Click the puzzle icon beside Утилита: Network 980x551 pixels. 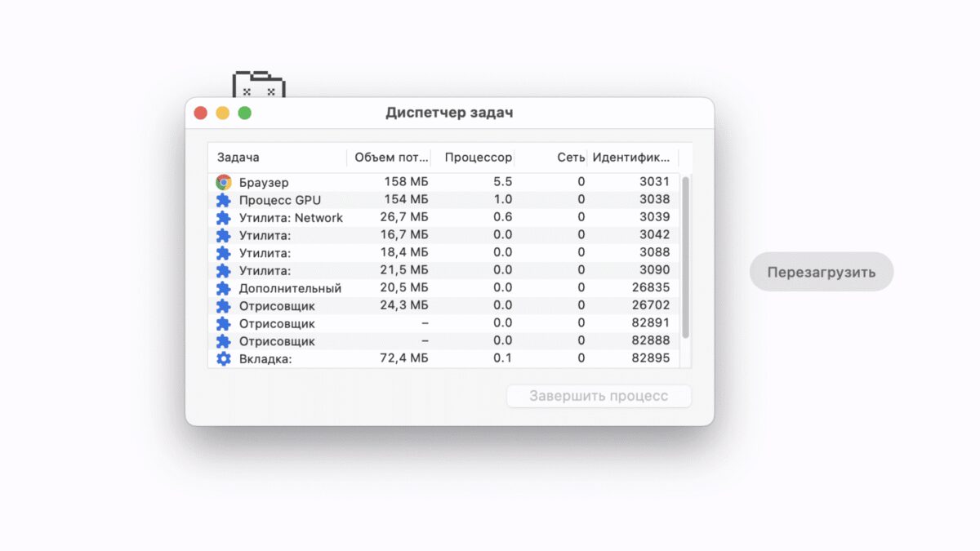tap(224, 218)
